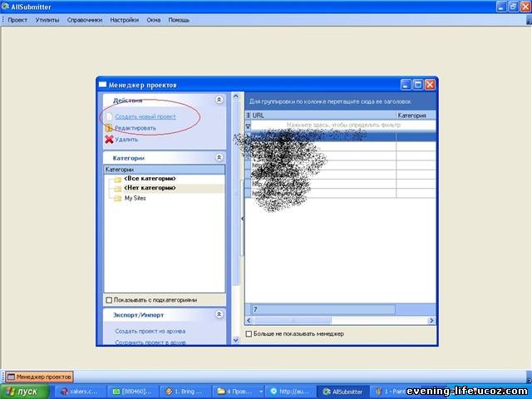Check Больше не показывать менеджер
This screenshot has height=399, width=532.
(x=249, y=334)
